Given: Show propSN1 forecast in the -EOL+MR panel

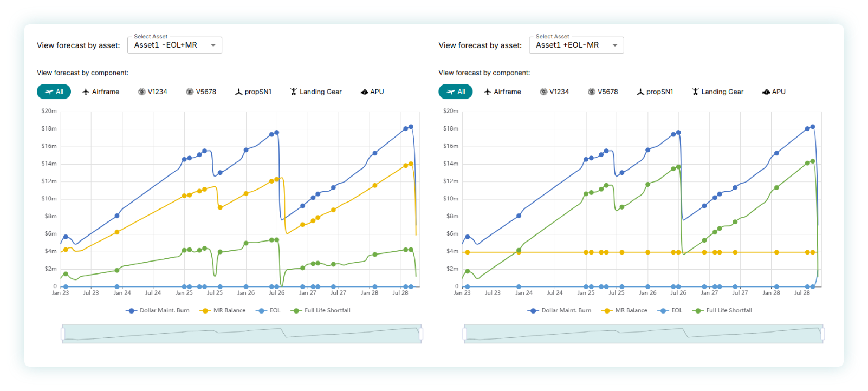Looking at the screenshot, I should point(253,92).
